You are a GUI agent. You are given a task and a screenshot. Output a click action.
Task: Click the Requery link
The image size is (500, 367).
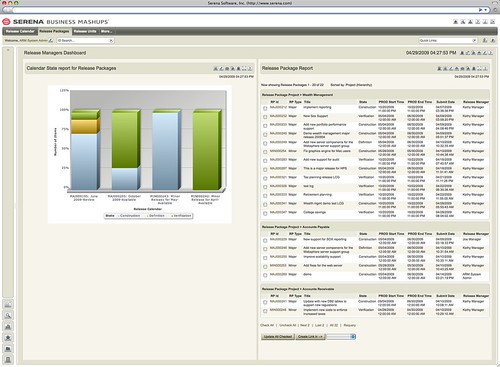click(350, 325)
